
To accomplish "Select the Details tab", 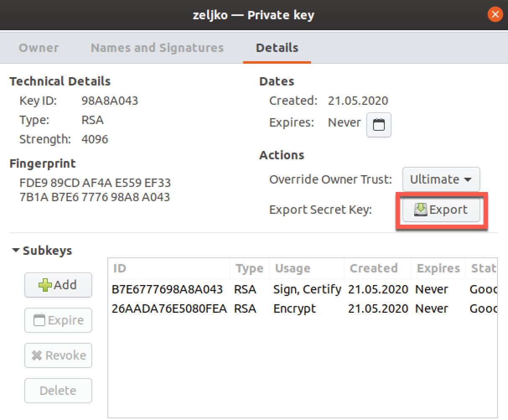I will point(277,48).
